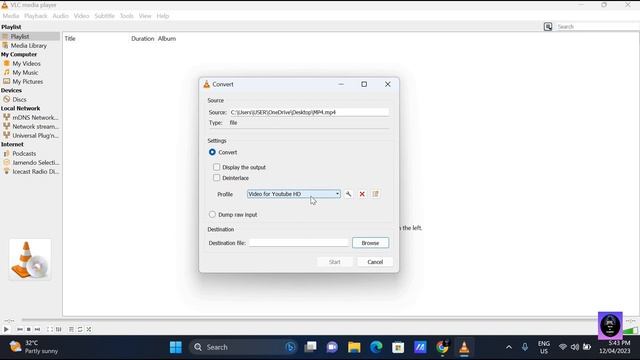Maximize the Convert dialog
Viewport: 640px width, 360px height.
click(x=364, y=84)
